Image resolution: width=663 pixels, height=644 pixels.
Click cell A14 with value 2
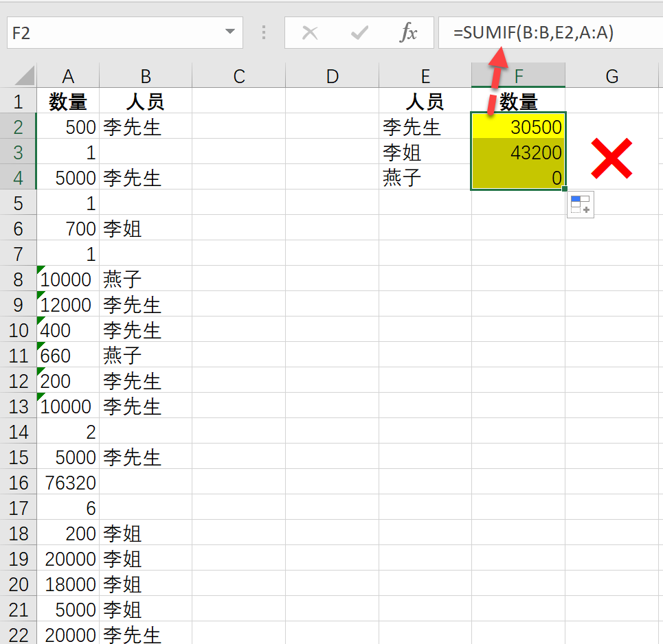click(68, 432)
